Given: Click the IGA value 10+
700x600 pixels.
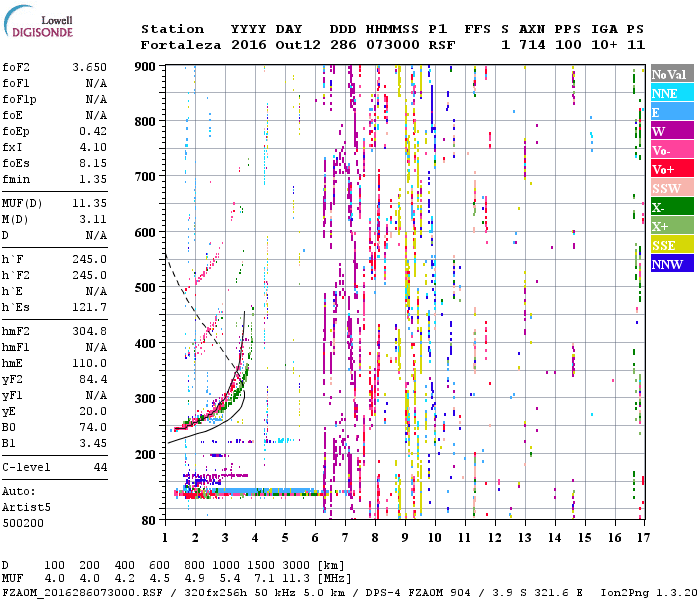Looking at the screenshot, I should (x=604, y=45).
